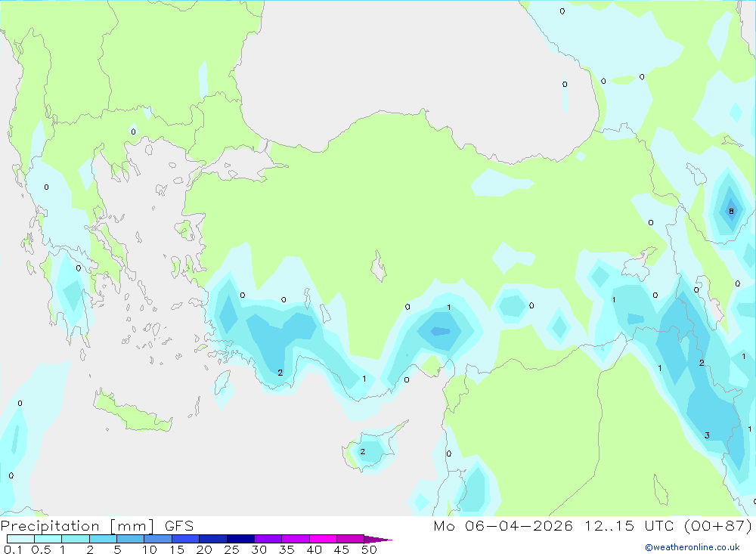Click the over-50 mm purple arrow tip
This screenshot has width=756, height=554.
(x=378, y=539)
